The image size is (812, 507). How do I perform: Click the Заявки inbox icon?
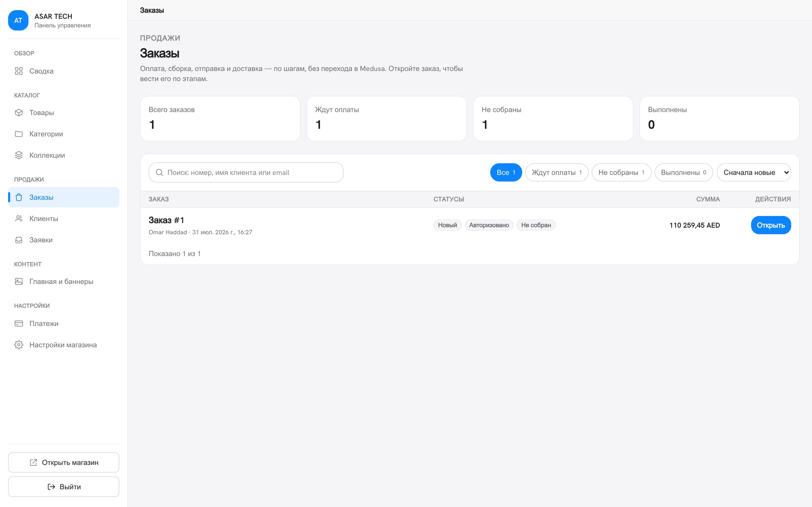point(19,240)
